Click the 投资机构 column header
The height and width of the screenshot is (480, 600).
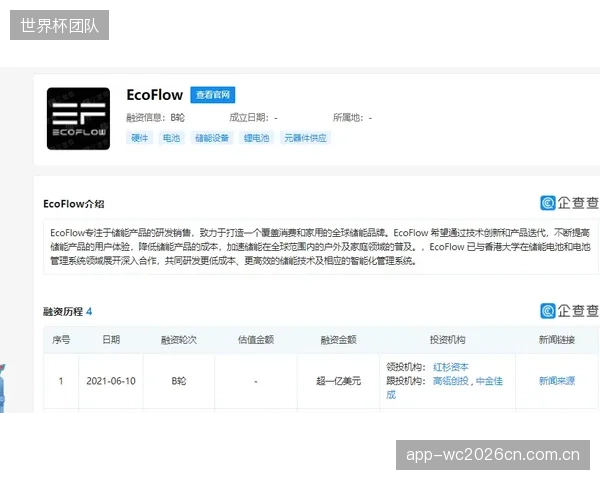pos(447,340)
